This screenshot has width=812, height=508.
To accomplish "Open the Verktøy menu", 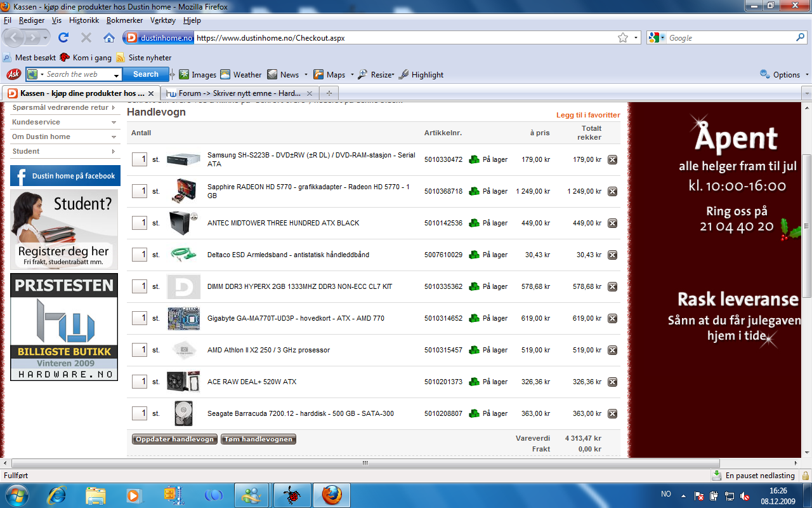I will 163,20.
